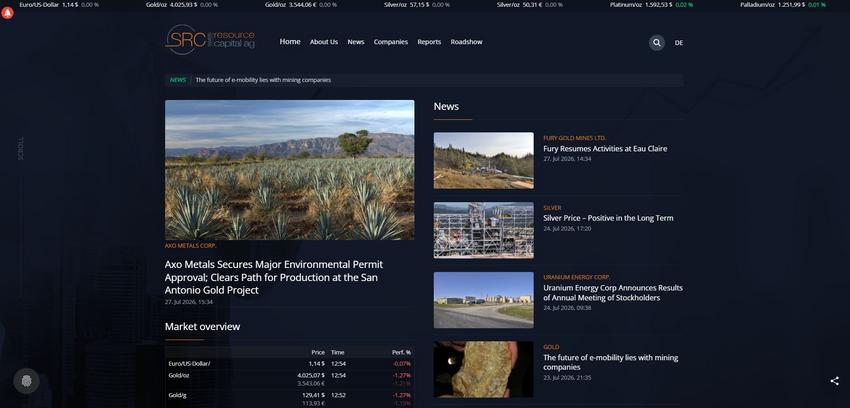Open the Roadshow menu item

pos(466,42)
